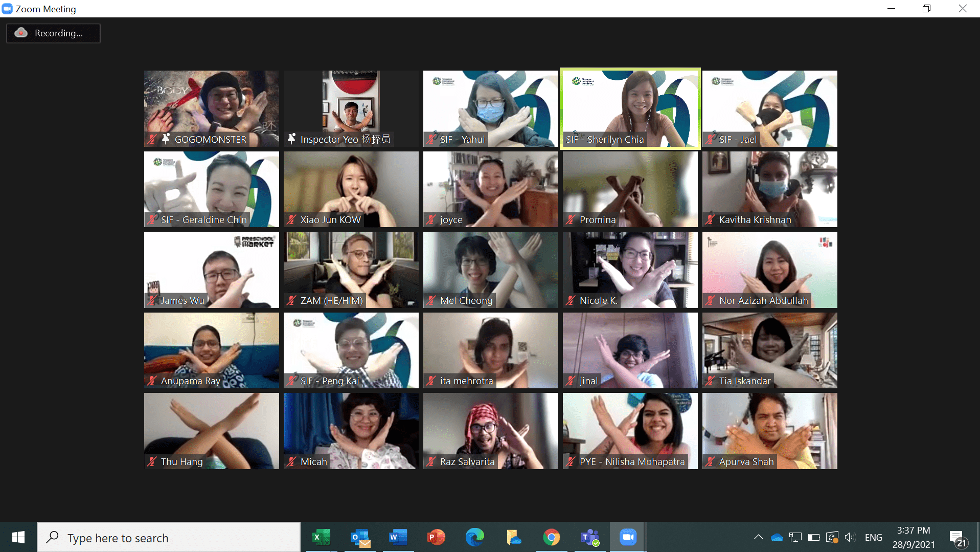Expand the hidden system tray icons
980x552 pixels.
tap(759, 537)
